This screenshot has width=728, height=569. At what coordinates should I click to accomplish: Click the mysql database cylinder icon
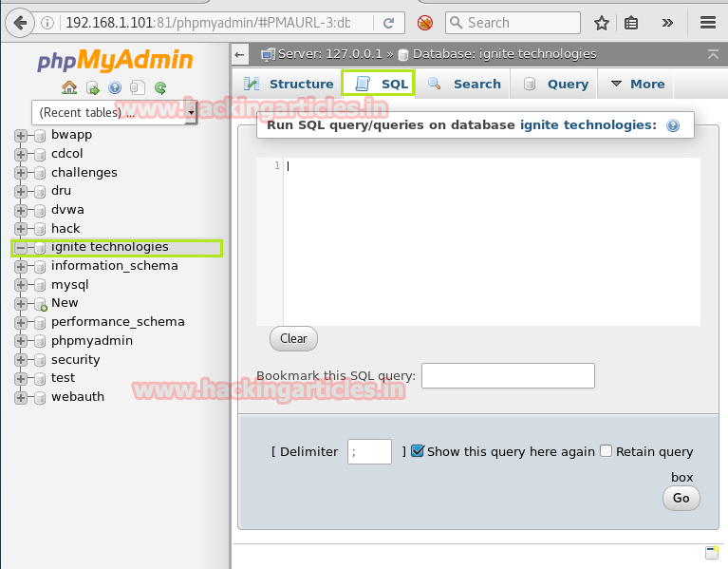[40, 285]
